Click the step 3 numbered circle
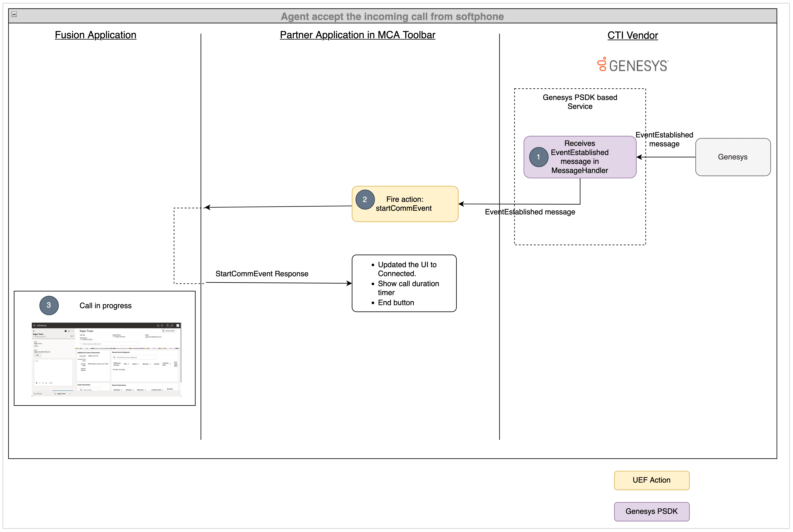793x532 pixels. [49, 305]
